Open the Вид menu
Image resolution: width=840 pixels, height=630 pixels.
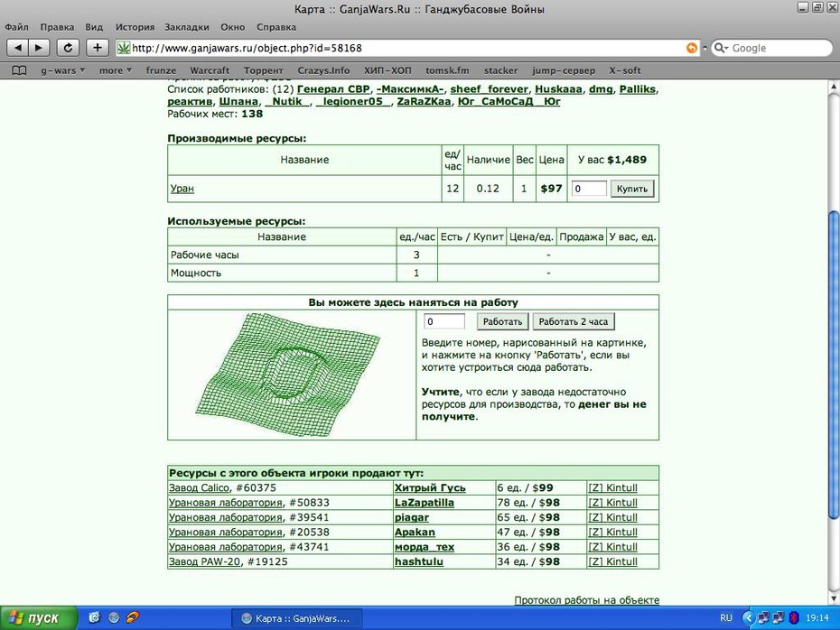(94, 27)
